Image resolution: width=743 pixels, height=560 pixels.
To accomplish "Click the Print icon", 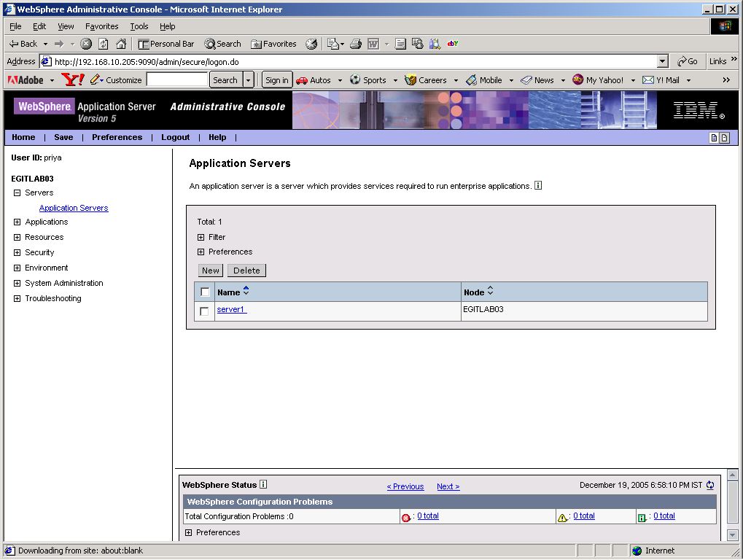I will [x=356, y=44].
